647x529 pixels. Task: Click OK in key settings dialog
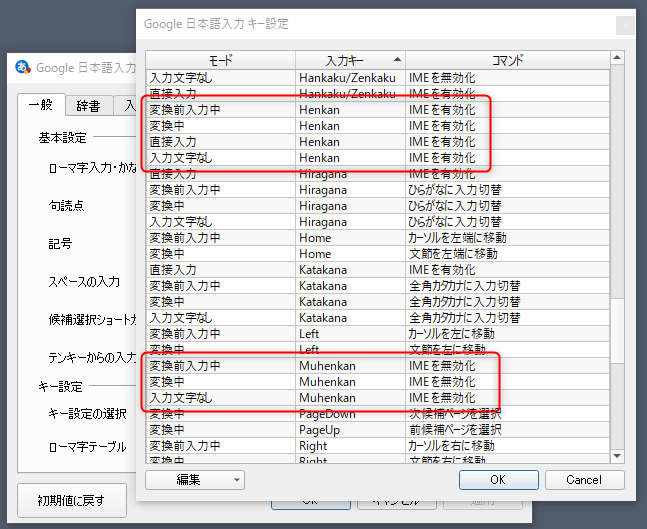click(498, 480)
